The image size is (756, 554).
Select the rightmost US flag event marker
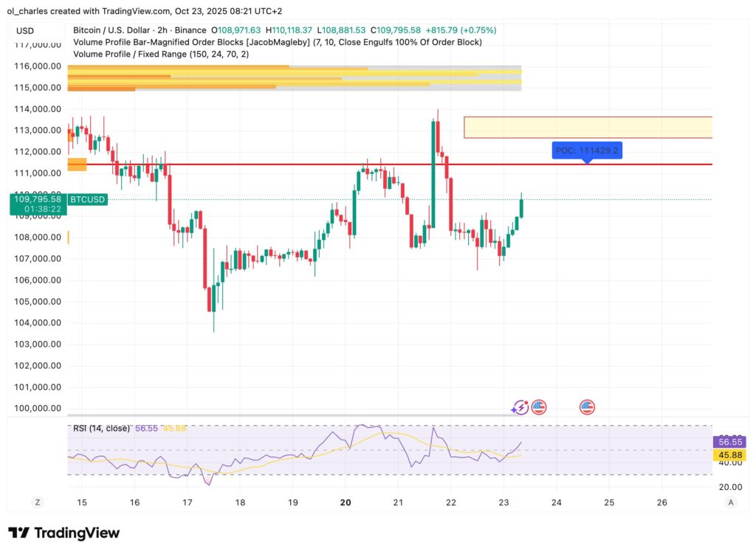coord(585,406)
